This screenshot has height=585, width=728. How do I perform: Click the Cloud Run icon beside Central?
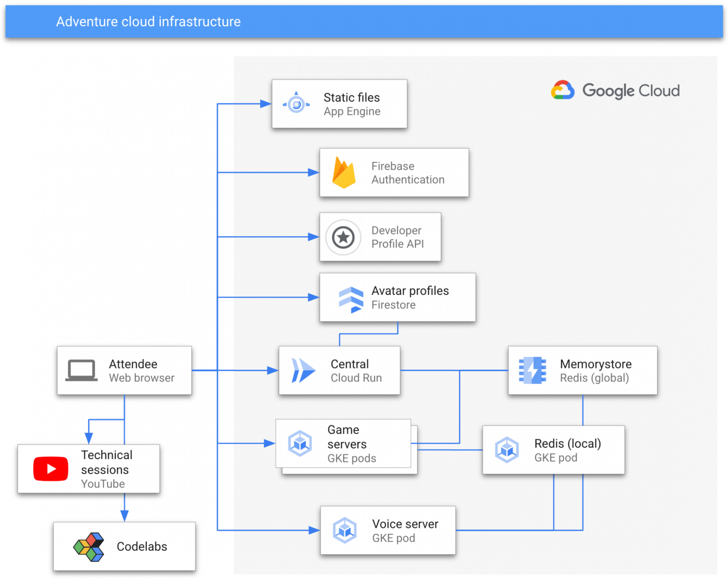point(303,370)
